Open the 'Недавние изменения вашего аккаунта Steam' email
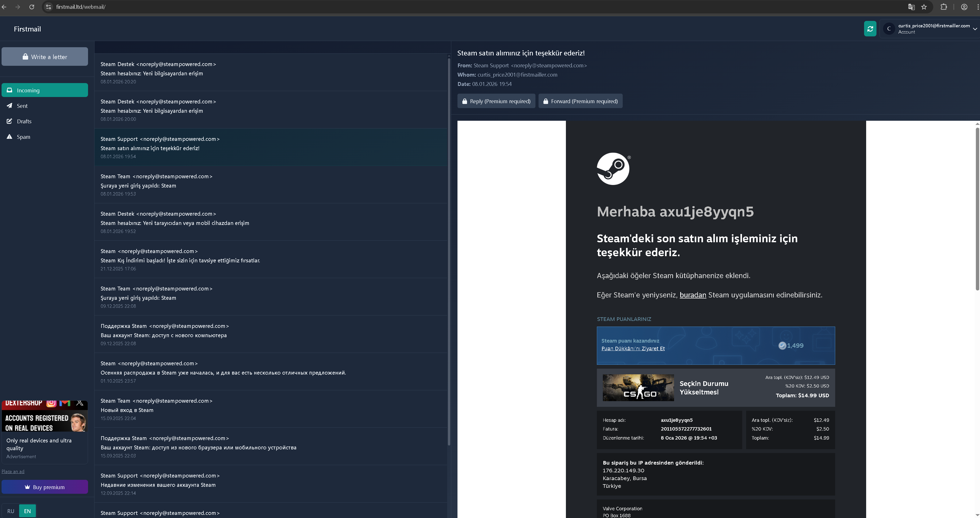This screenshot has width=980, height=518. (x=271, y=484)
